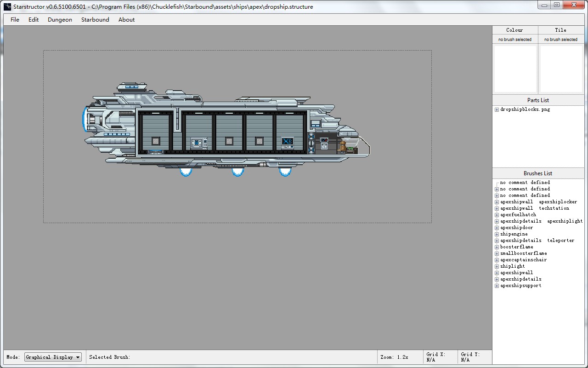Expand the shipengine brush node

(497, 234)
